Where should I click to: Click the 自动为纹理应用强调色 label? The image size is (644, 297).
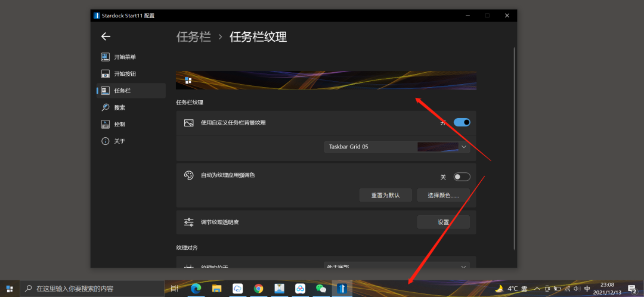(228, 175)
